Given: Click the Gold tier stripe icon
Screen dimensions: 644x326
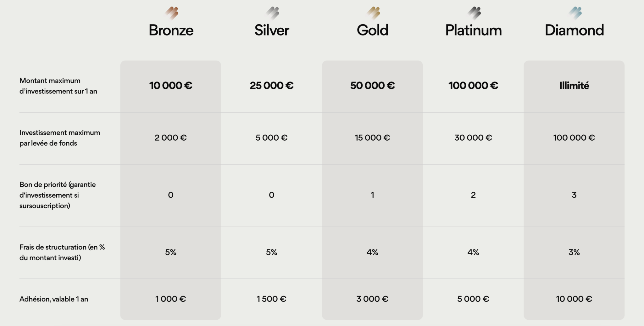Looking at the screenshot, I should pos(374,13).
